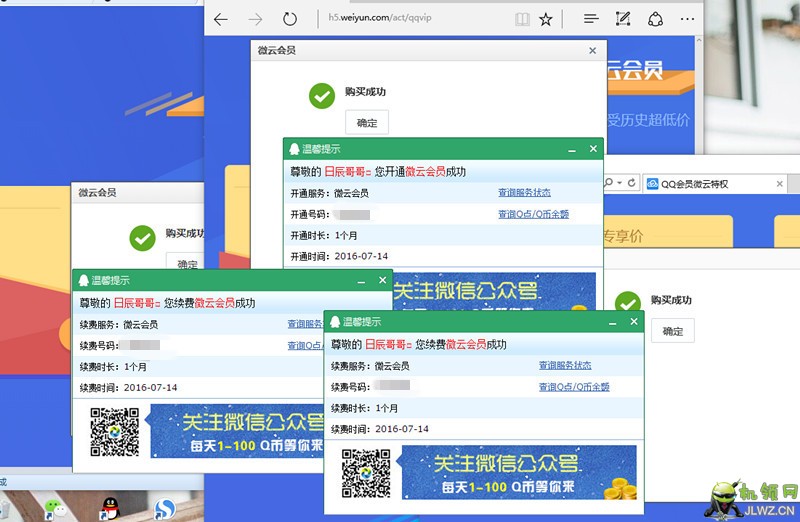Close the 开通微云会员成功 popup

[x=593, y=148]
